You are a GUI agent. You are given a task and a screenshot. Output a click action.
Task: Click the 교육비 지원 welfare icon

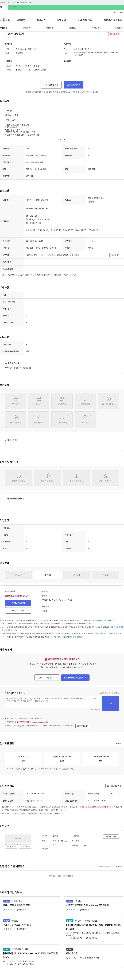click(x=85, y=401)
